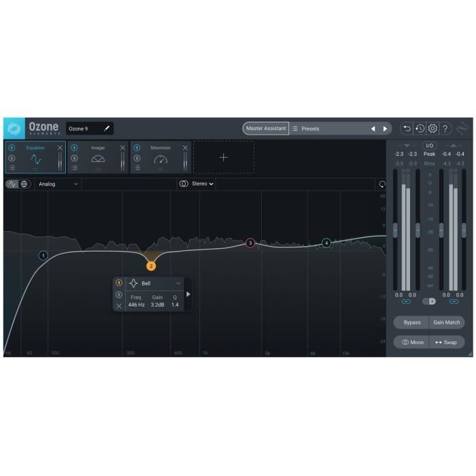This screenshot has height=476, width=476.
Task: Open the Maximizer module preset list icon
Action: [x=137, y=168]
